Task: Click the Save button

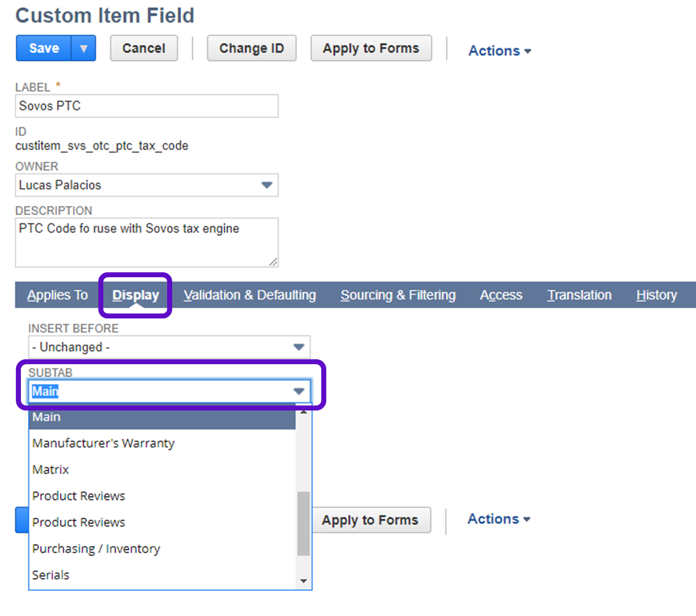Action: tap(44, 49)
